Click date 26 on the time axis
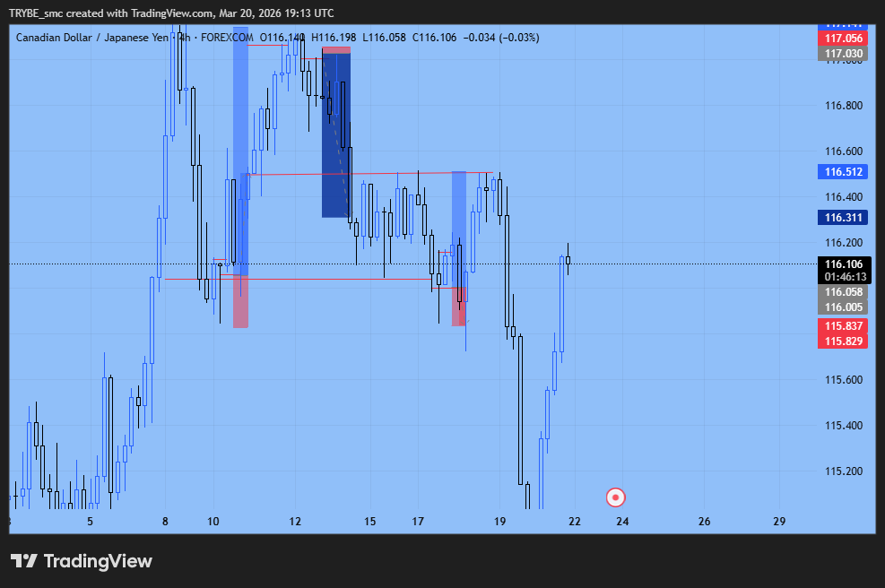Screen dimensions: 885x588 pyautogui.click(x=704, y=522)
